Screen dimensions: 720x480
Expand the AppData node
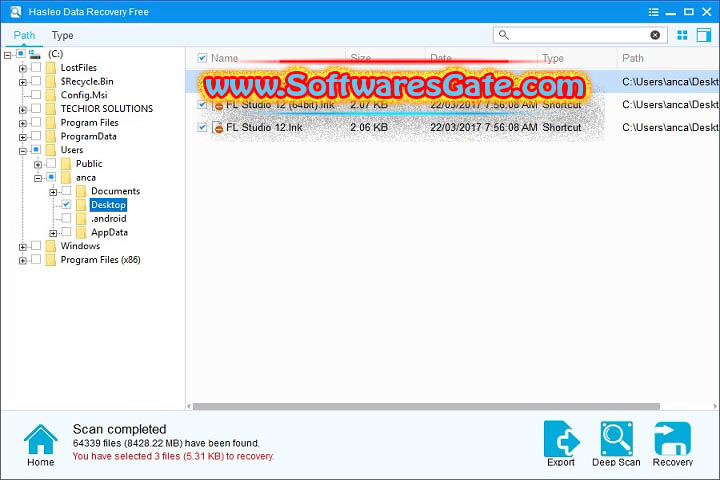(53, 233)
